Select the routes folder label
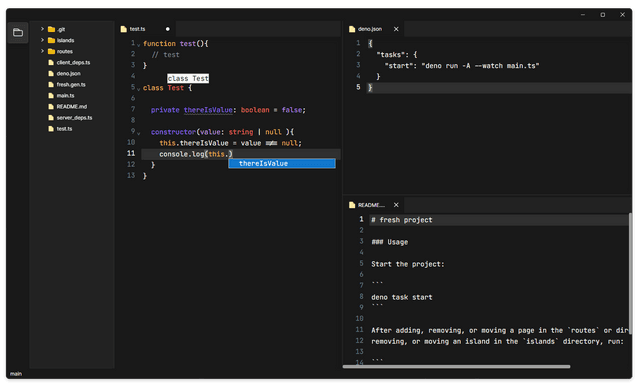This screenshot has height=385, width=640. (x=65, y=51)
